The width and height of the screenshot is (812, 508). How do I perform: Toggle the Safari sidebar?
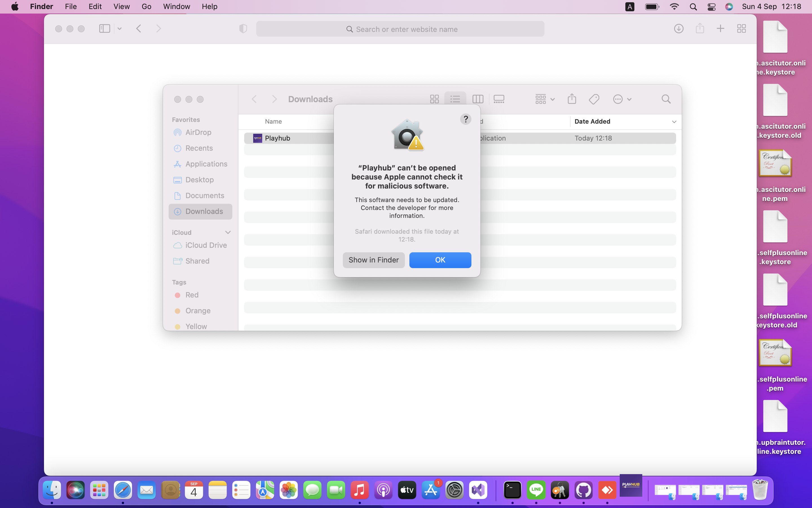point(105,29)
